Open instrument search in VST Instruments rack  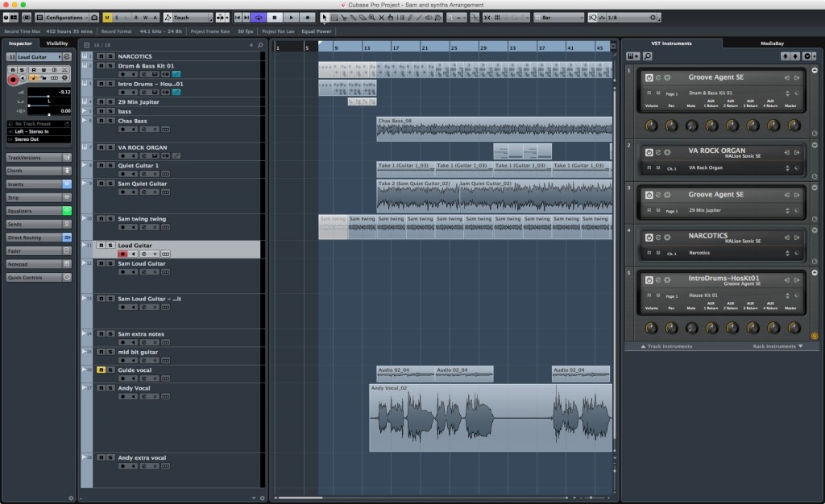point(648,56)
